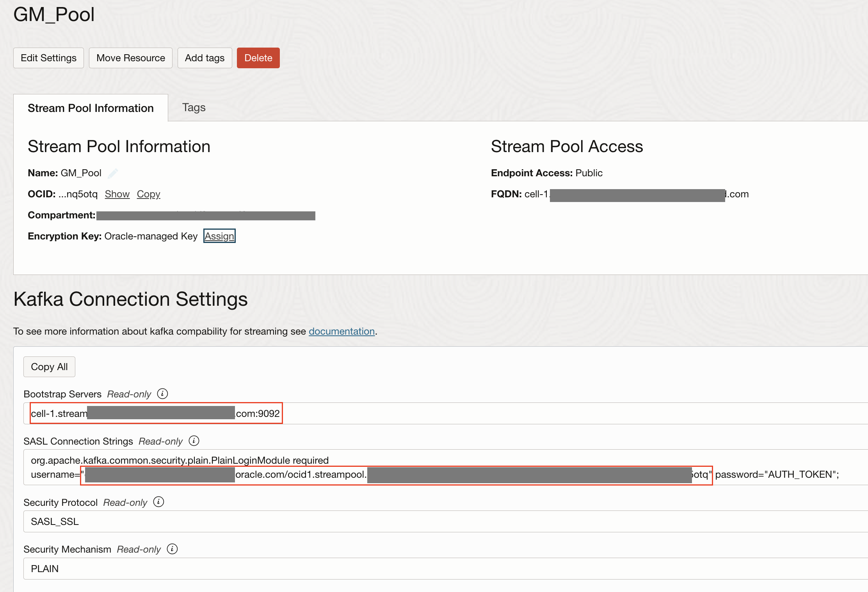Click the 'Endpoint Access: Public' text

point(547,173)
